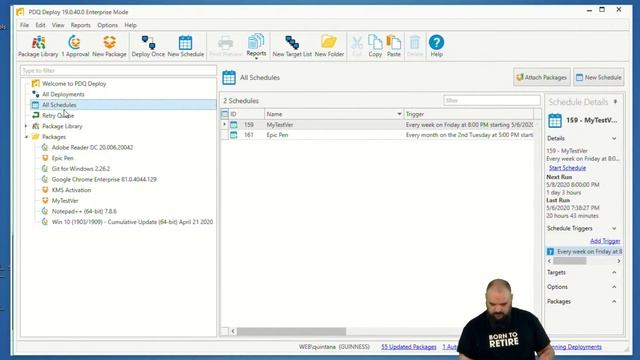Click the Add Trigger link

[x=605, y=241]
